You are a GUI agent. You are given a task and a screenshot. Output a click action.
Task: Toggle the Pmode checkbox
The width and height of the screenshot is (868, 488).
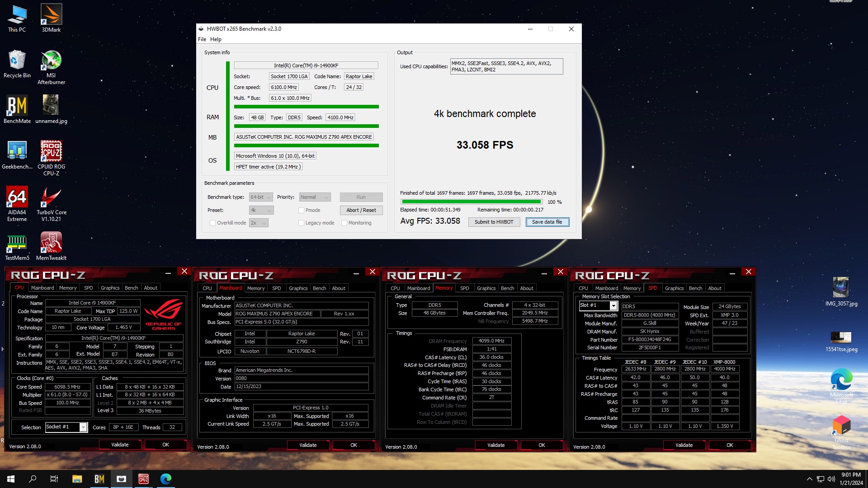(x=301, y=210)
